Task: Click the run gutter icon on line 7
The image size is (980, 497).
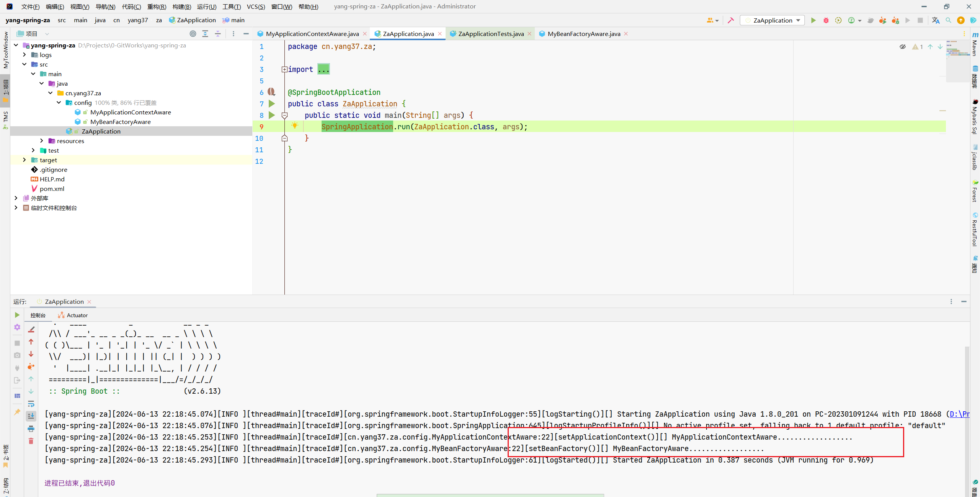Action: 272,104
